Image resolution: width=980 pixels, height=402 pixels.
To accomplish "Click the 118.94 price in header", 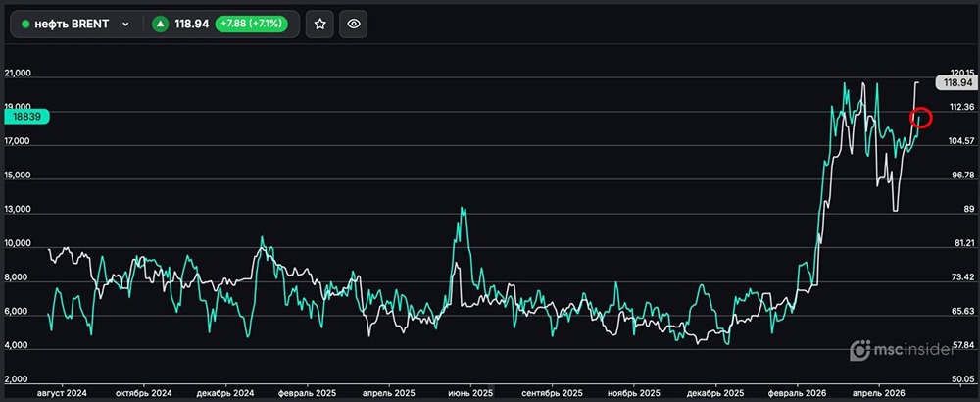I will pyautogui.click(x=192, y=24).
